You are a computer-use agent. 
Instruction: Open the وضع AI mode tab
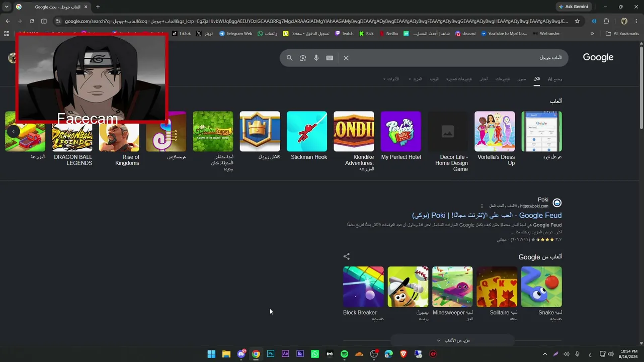point(555,79)
